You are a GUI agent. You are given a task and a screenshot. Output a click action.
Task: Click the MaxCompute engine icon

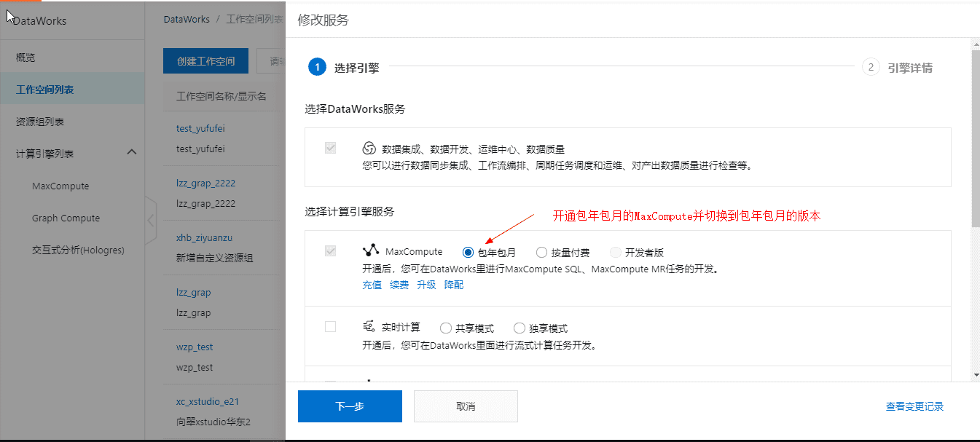pos(371,250)
